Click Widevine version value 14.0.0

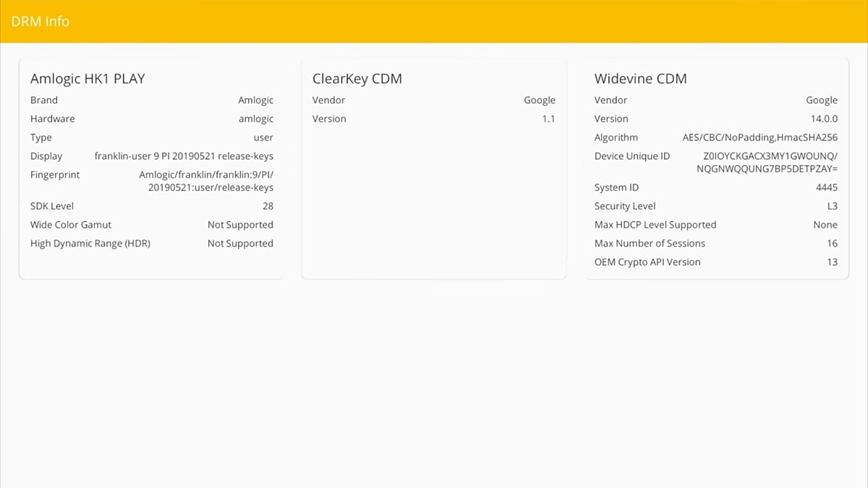824,119
